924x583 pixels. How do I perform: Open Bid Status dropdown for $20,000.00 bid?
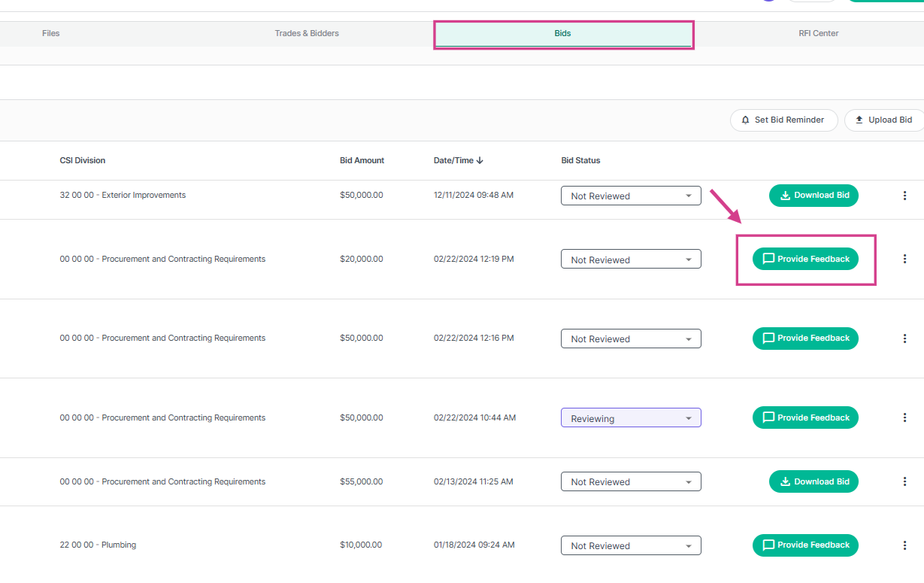tap(631, 260)
